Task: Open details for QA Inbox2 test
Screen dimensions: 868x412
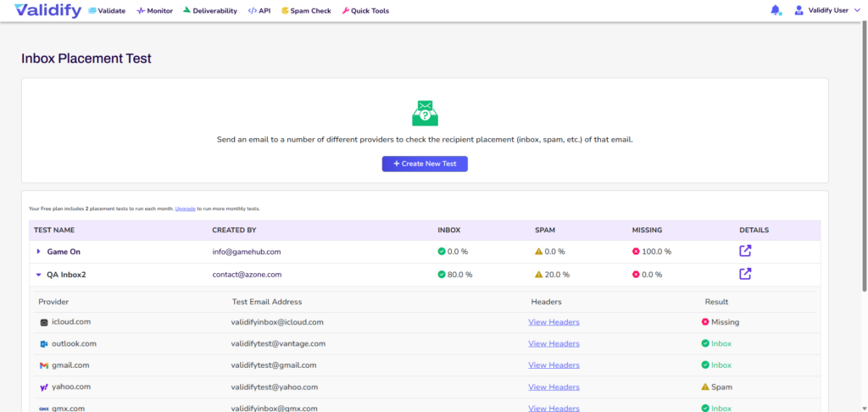Action: click(x=745, y=274)
